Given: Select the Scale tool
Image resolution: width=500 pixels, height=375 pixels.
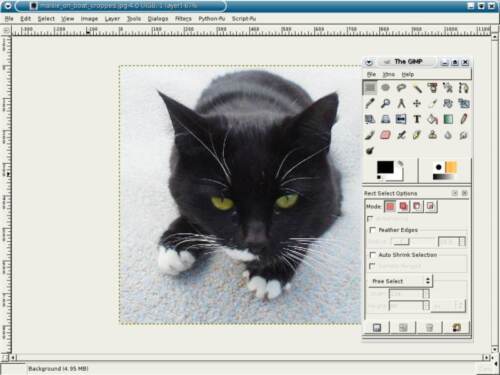Looking at the screenshot, I should click(x=464, y=103).
